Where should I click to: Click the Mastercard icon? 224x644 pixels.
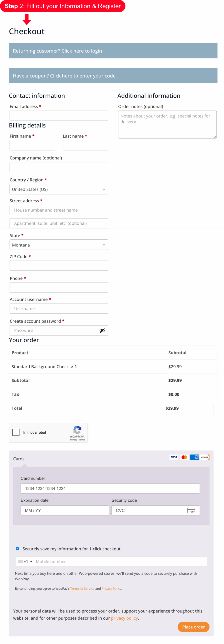pyautogui.click(x=184, y=457)
